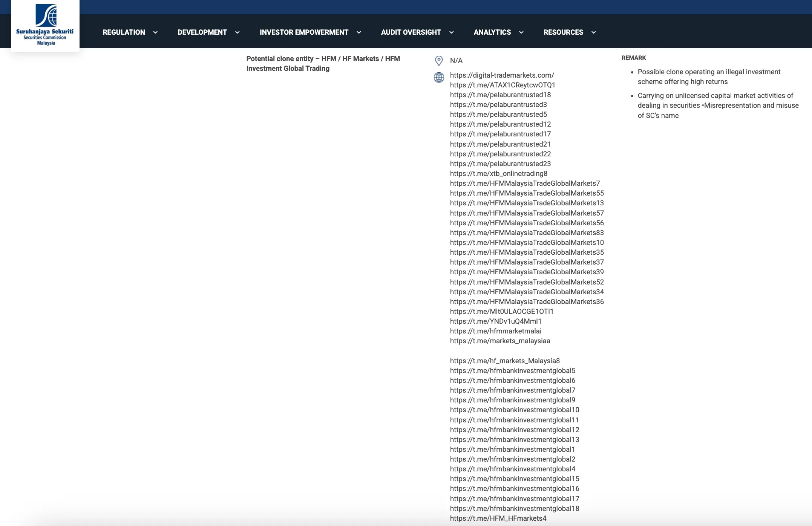The width and height of the screenshot is (812, 526).
Task: Select the HFMMalaysiaTradeGlobalMarkets57 URL
Action: 527,213
